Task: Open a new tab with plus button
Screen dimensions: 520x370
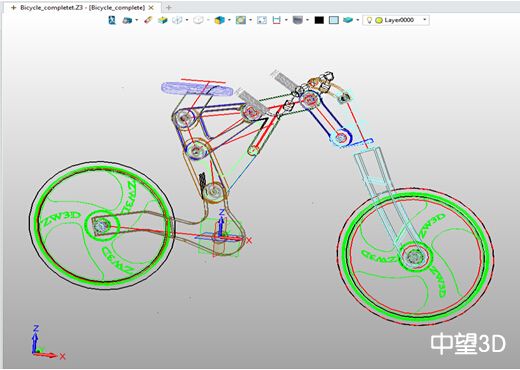Action: coord(169,7)
